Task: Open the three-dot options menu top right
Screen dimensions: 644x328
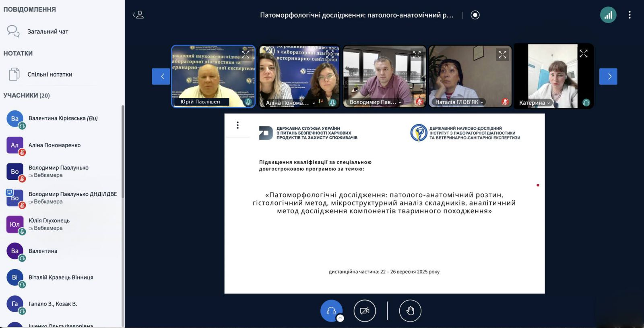Action: click(630, 15)
